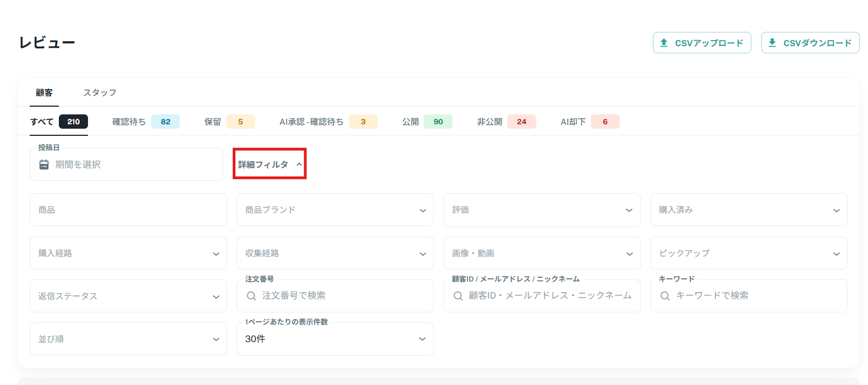Screen dimensions: 868x385
Task: Open the 並び順 dropdown
Action: [128, 339]
